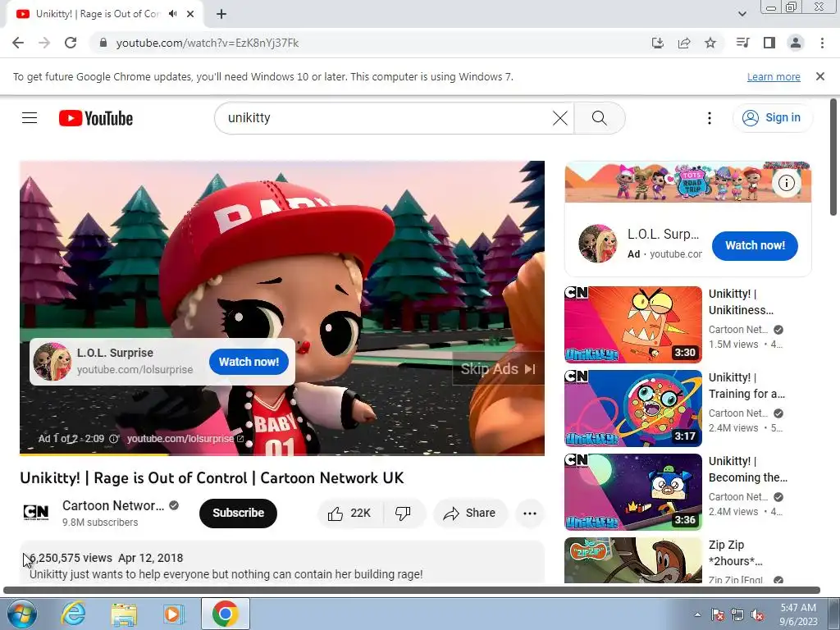Screen dimensions: 840x630
Task: Dislike the video with thumbs down
Action: point(404,514)
